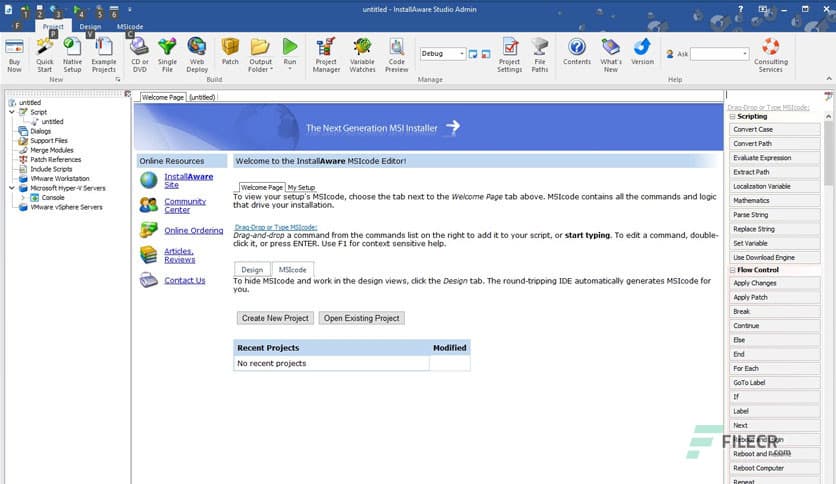836x484 pixels.
Task: Open the (untitled) document tab
Action: pos(202,97)
